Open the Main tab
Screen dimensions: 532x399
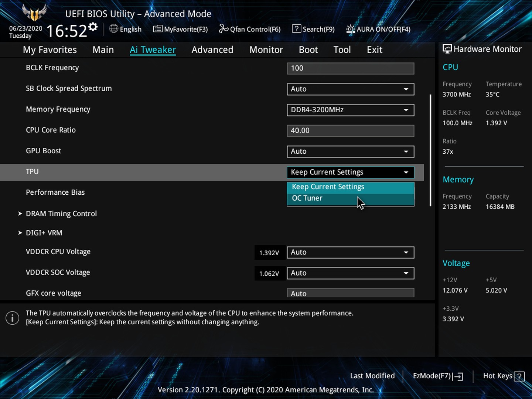[103, 50]
